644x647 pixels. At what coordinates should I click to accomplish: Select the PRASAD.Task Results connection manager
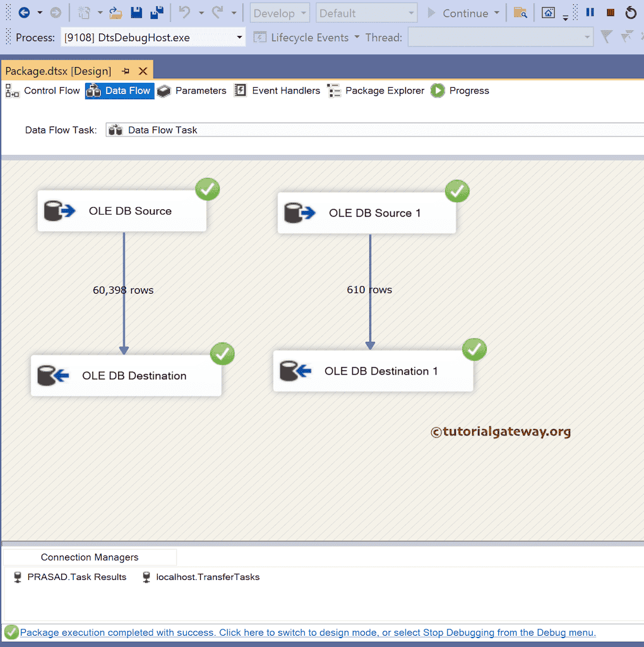[x=69, y=577]
